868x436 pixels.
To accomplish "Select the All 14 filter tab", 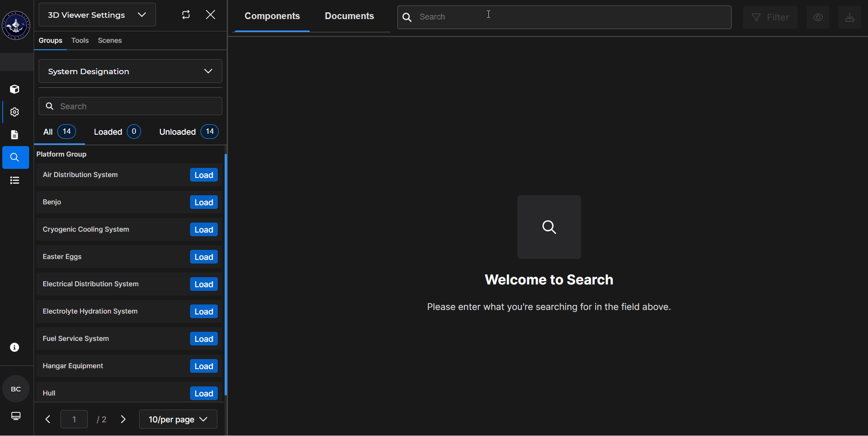I will 60,132.
